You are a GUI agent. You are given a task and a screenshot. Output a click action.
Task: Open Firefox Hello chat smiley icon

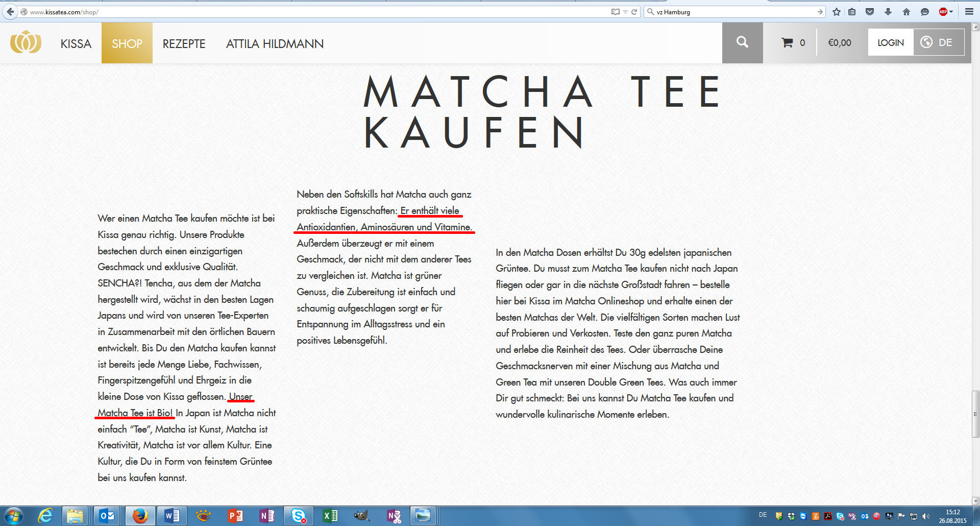[924, 12]
